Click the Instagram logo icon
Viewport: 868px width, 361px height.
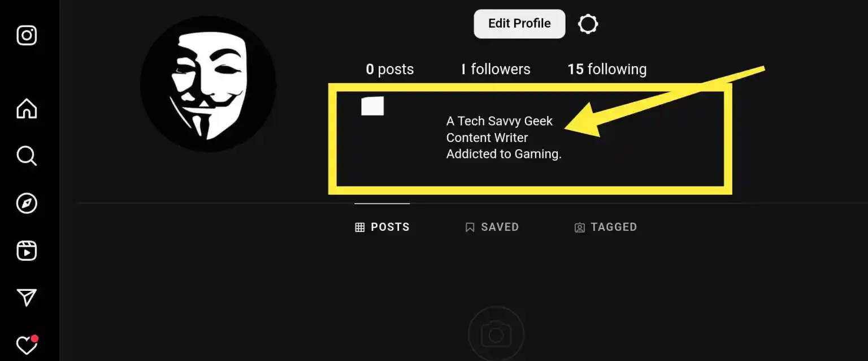coord(27,36)
